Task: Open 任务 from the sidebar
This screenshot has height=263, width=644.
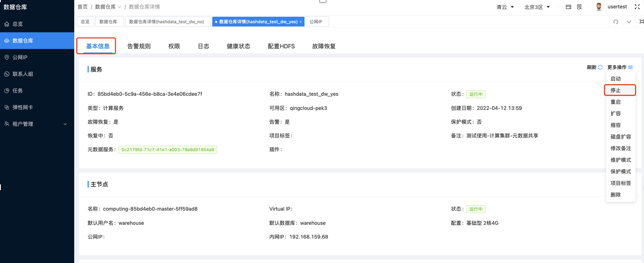Action: (x=19, y=90)
